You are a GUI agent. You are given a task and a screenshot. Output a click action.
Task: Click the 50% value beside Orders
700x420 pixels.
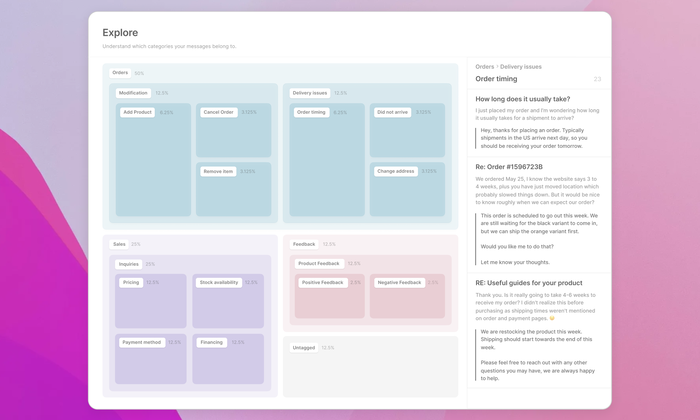[x=139, y=73]
